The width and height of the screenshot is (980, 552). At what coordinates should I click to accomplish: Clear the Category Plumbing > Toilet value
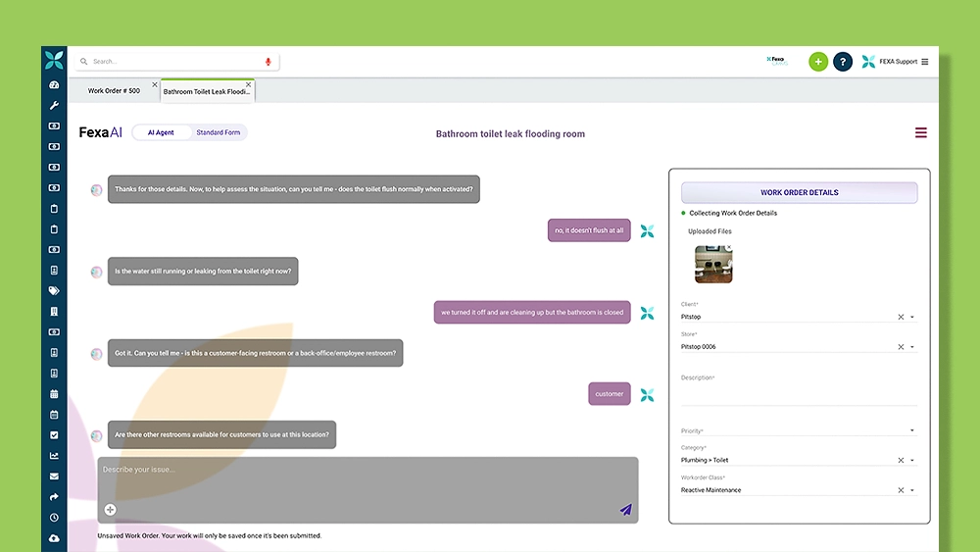(901, 460)
